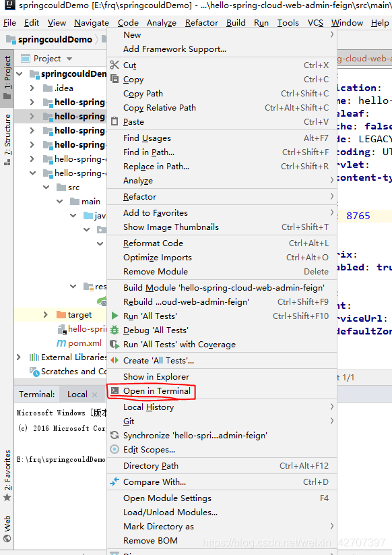Select pom.xml in project tree
The width and height of the screenshot is (392, 555).
pyautogui.click(x=84, y=343)
